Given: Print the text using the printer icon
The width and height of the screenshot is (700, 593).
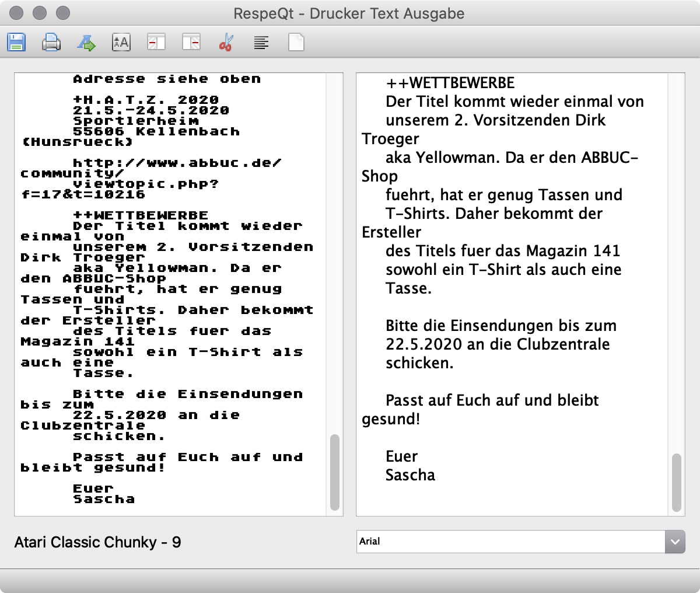Looking at the screenshot, I should (51, 43).
